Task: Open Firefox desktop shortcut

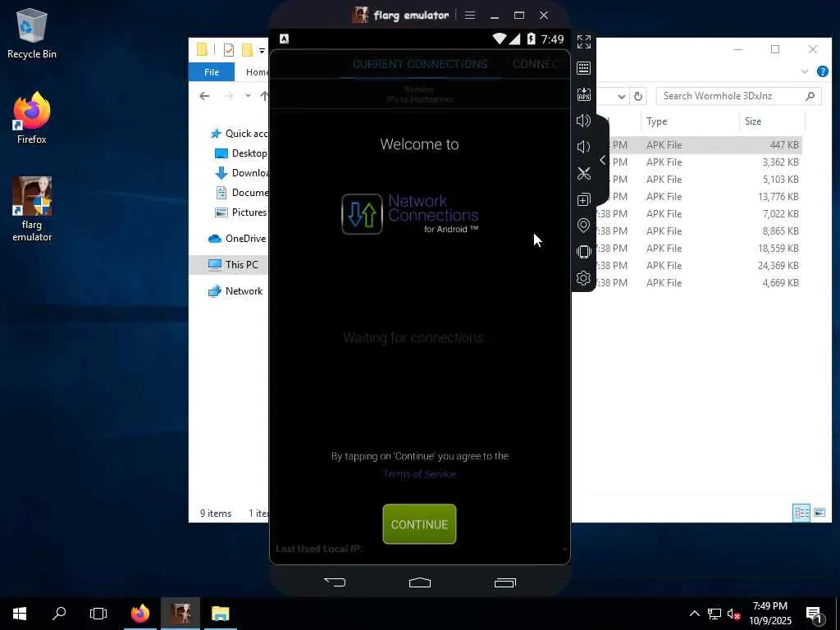Action: point(32,118)
